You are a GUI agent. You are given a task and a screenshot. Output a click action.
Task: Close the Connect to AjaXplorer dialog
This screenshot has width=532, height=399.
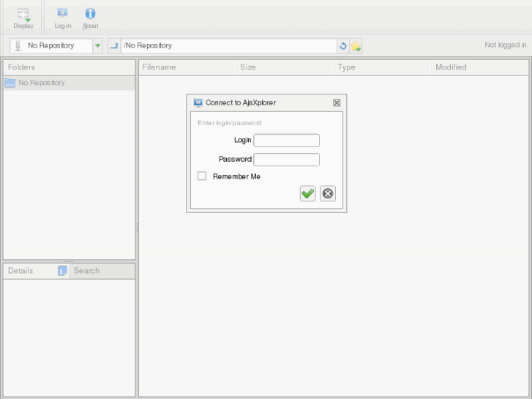[x=337, y=103]
